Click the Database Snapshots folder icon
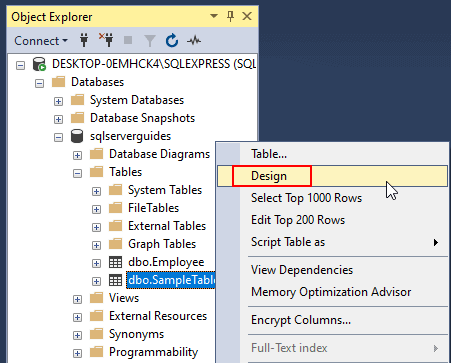This screenshot has width=451, height=363. [77, 118]
